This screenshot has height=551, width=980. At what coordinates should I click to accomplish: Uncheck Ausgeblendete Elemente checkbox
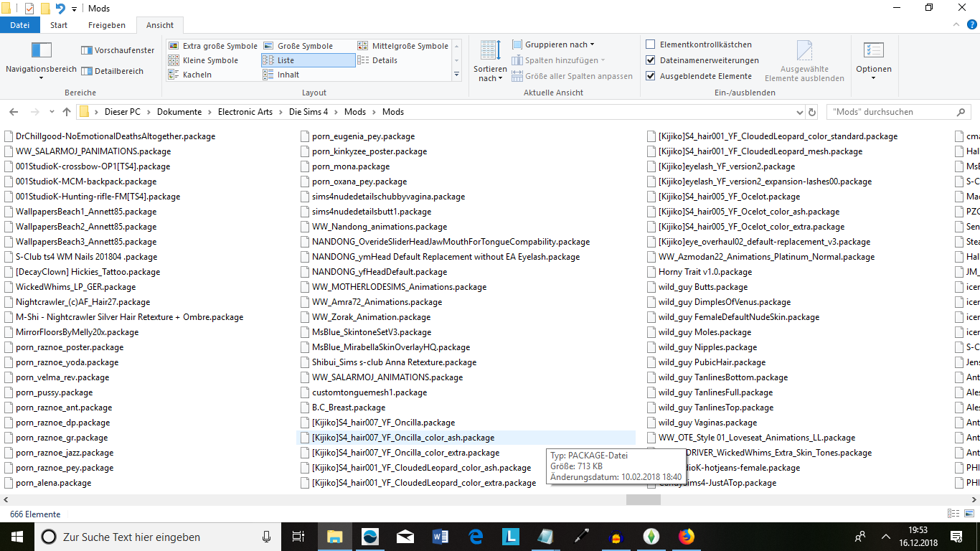pos(651,76)
